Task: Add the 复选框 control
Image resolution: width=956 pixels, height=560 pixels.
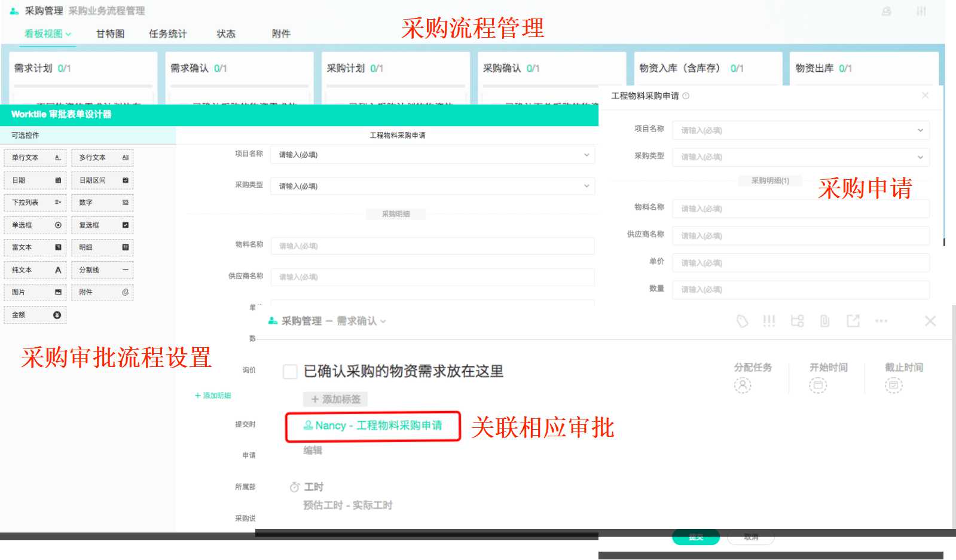Action: coord(102,225)
